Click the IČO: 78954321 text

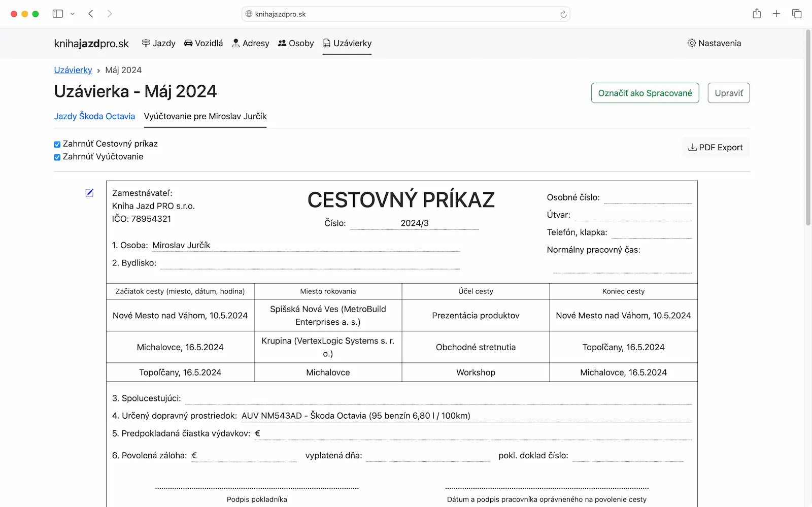(142, 219)
